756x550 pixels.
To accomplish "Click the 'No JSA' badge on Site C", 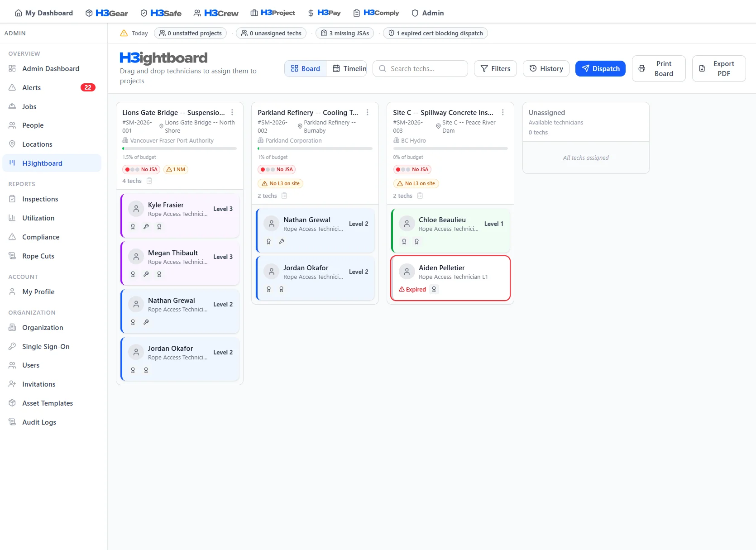I will coord(412,169).
